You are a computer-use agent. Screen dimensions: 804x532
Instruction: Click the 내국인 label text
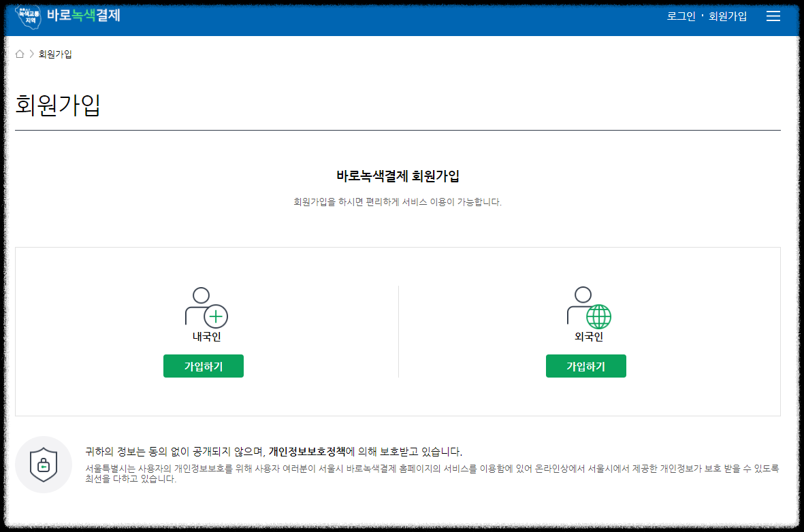click(207, 337)
